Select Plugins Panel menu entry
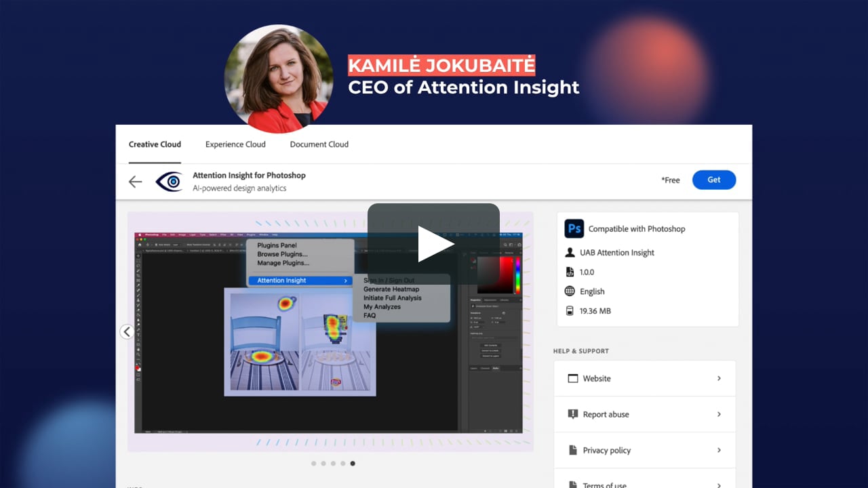This screenshot has height=488, width=868. (277, 245)
